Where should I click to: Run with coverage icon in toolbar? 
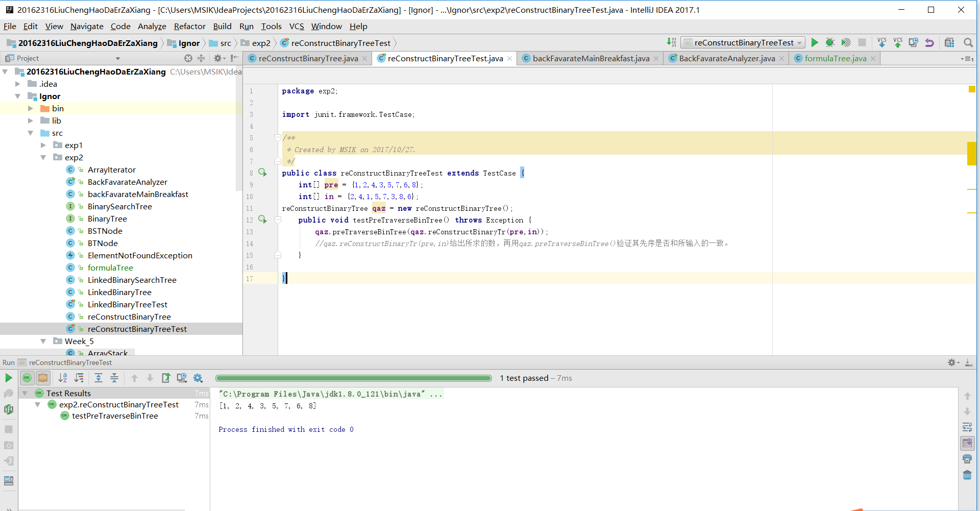pyautogui.click(x=846, y=43)
